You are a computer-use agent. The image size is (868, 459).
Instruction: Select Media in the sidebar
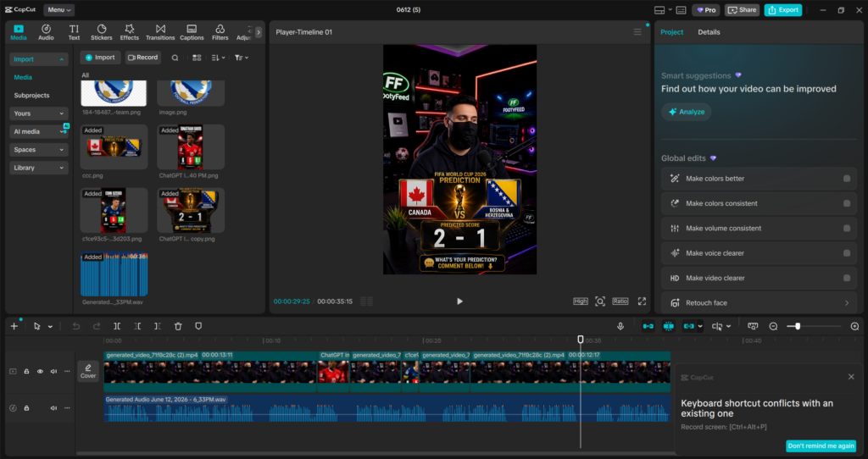click(23, 77)
